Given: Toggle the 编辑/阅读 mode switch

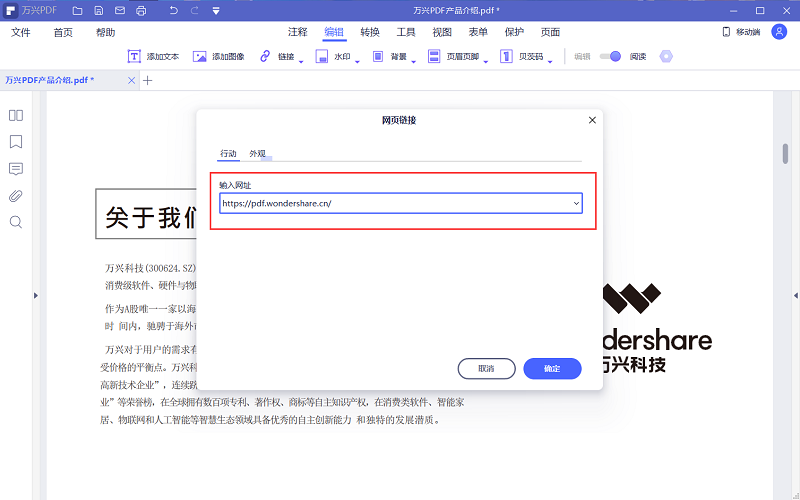Looking at the screenshot, I should tap(610, 57).
